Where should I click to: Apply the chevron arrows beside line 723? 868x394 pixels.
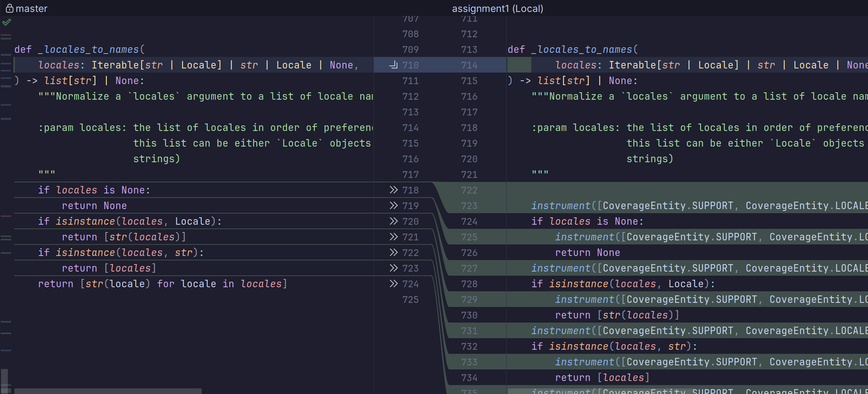click(393, 268)
